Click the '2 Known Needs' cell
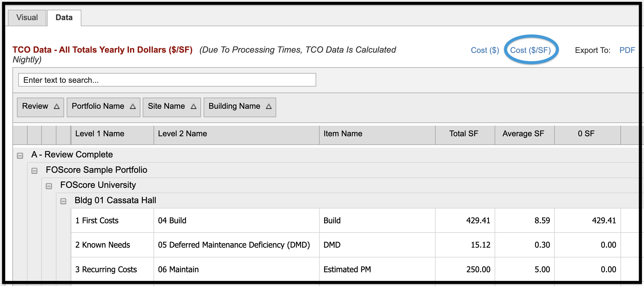644x286 pixels. coord(112,245)
